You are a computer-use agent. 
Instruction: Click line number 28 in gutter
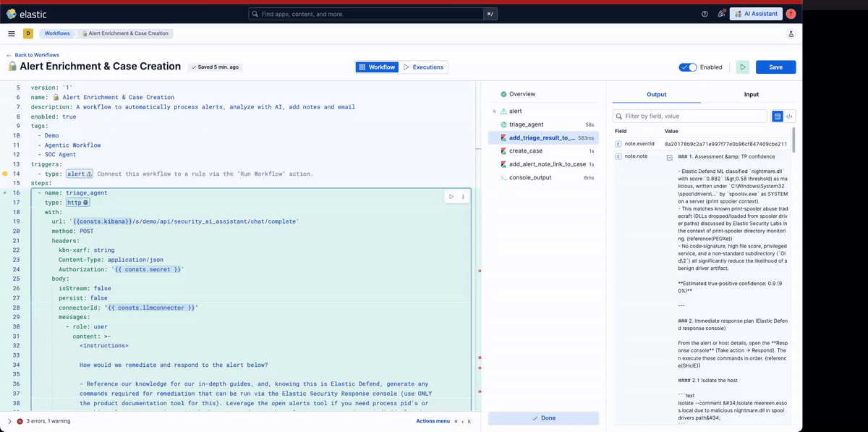click(17, 308)
